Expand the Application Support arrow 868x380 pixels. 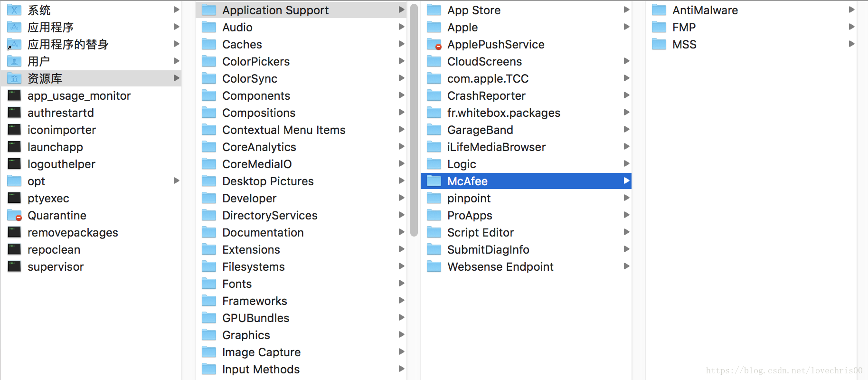tap(401, 9)
